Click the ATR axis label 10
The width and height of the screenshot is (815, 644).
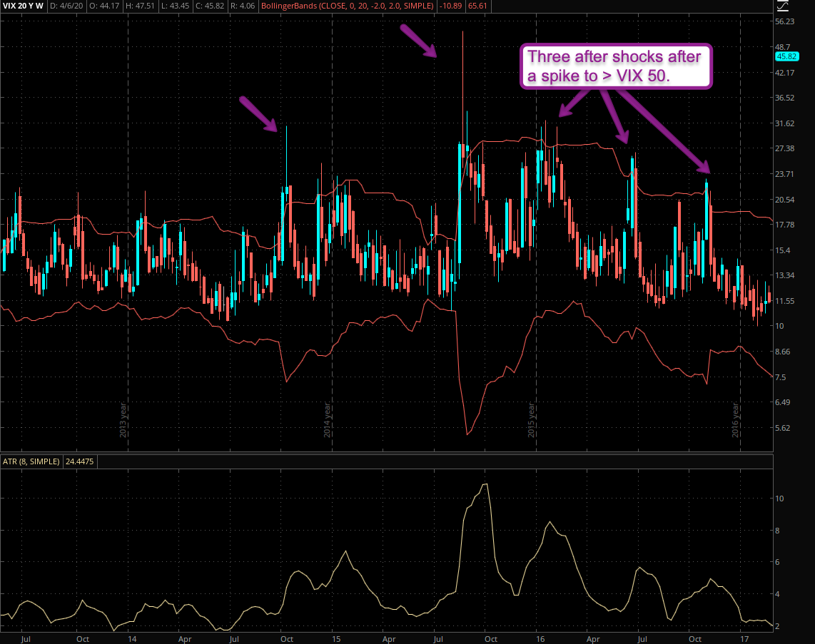tap(780, 499)
